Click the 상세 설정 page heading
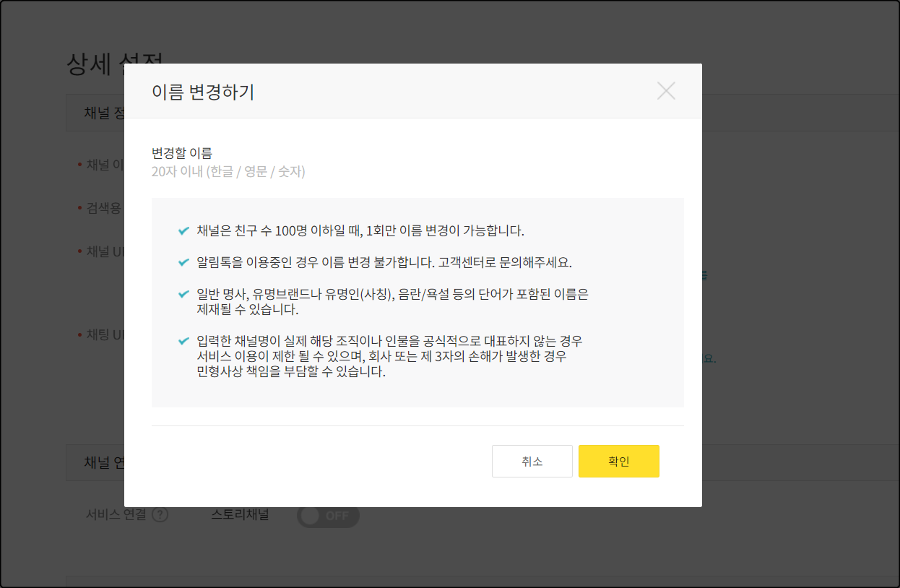Screen dimensions: 900x588 pos(115,63)
